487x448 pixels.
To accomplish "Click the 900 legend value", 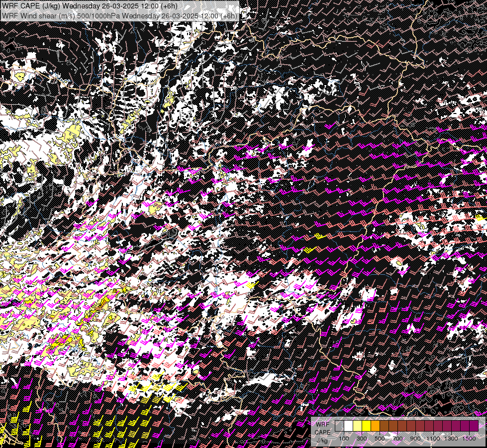I will pos(415,439).
